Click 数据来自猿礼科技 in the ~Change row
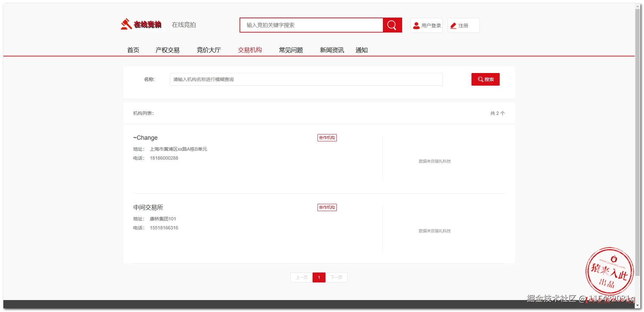This screenshot has width=644, height=312. pos(435,161)
